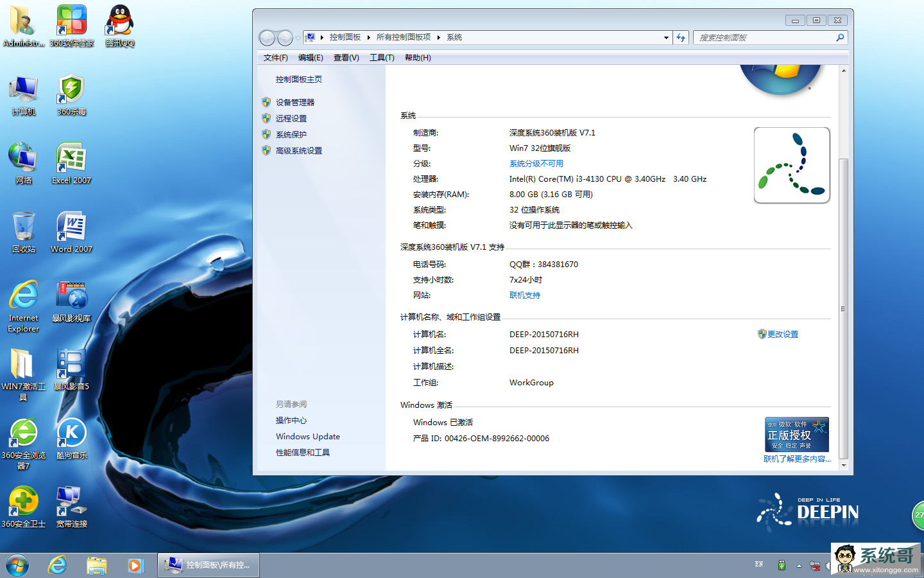The height and width of the screenshot is (578, 924).
Task: Open 操作中心 under 另请参阅
Action: (291, 421)
